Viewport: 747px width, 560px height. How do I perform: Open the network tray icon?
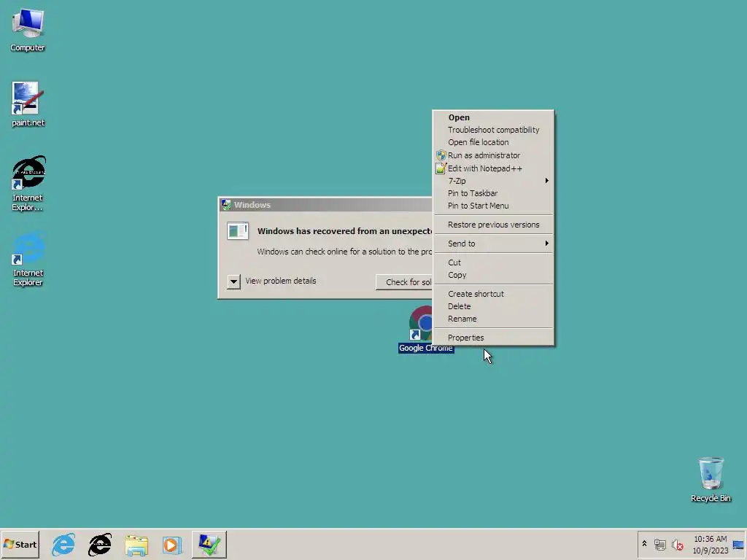coord(659,544)
